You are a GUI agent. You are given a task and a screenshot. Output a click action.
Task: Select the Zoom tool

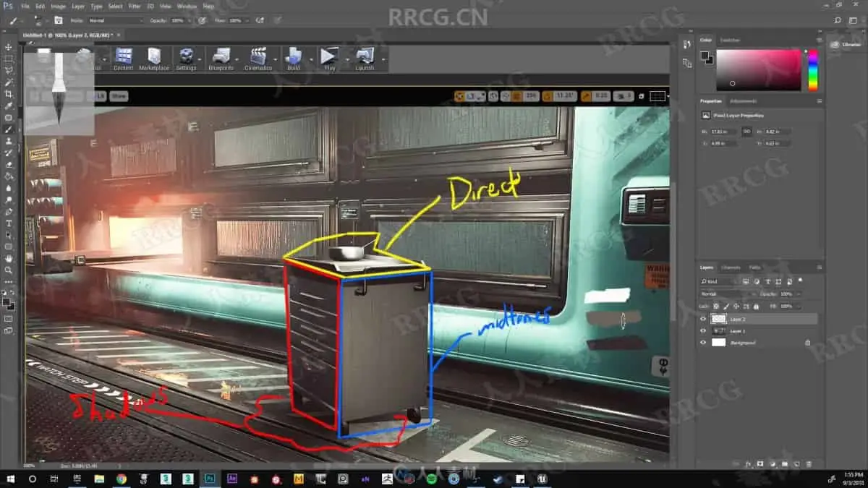(9, 270)
